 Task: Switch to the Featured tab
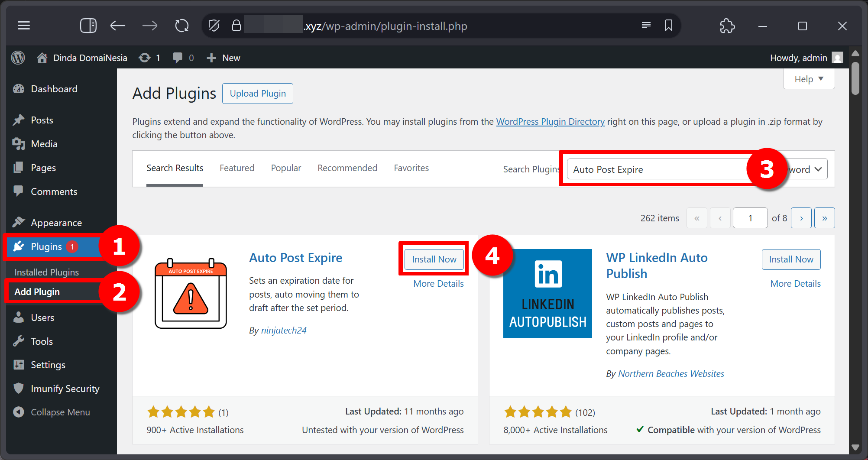tap(237, 168)
